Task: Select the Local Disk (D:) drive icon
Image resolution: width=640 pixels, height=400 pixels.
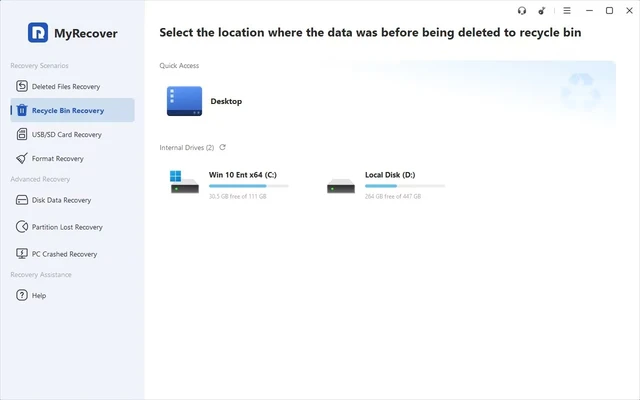Action: tap(341, 186)
